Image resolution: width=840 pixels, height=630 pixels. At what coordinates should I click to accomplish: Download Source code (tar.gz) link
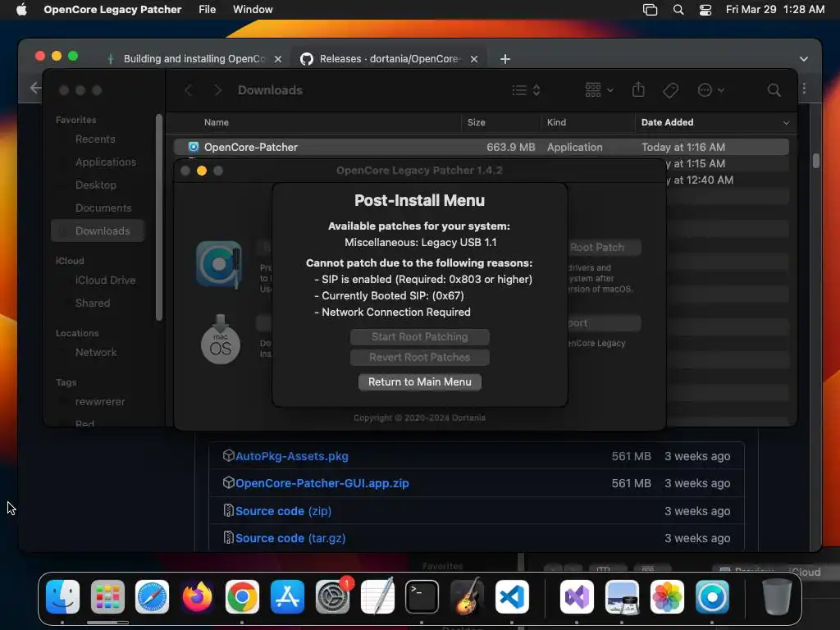coord(290,538)
